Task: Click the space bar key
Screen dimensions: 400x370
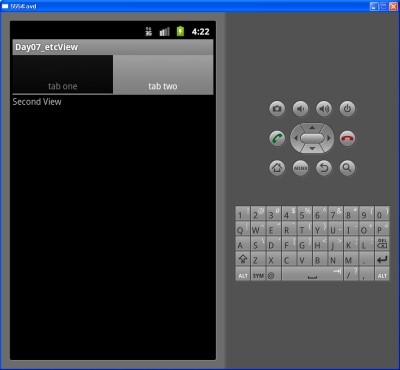Action: tap(312, 274)
